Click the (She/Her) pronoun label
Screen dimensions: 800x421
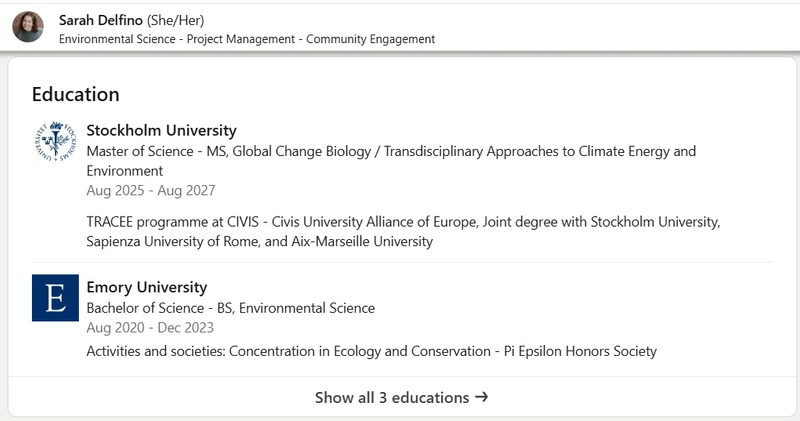[x=176, y=20]
